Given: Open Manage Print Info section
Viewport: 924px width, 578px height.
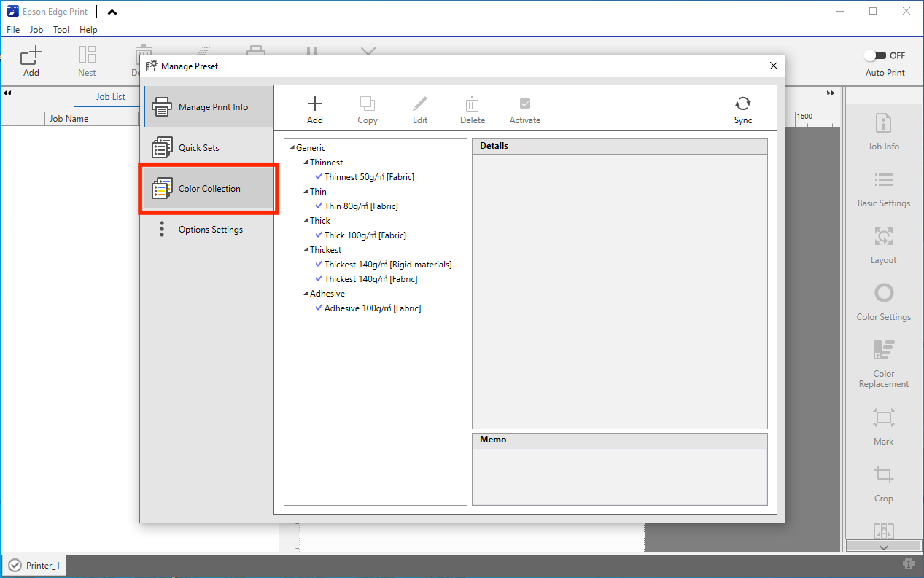Looking at the screenshot, I should point(209,107).
